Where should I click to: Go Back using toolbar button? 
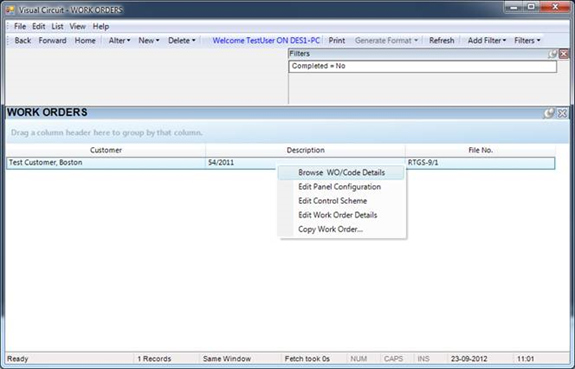click(x=23, y=40)
